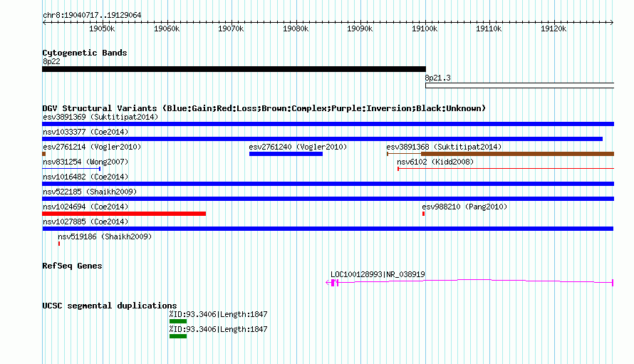Click the 19090k ruler tick label
The width and height of the screenshot is (634, 364).
click(360, 28)
